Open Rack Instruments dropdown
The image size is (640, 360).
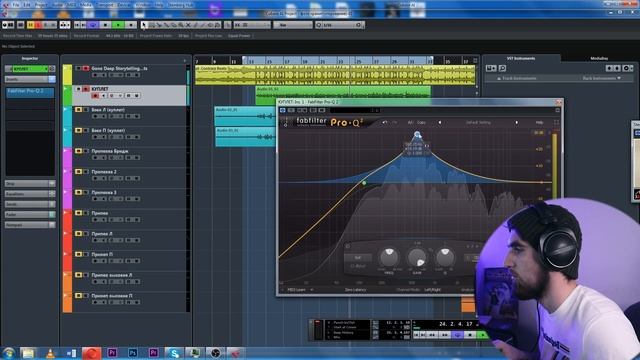(x=601, y=78)
